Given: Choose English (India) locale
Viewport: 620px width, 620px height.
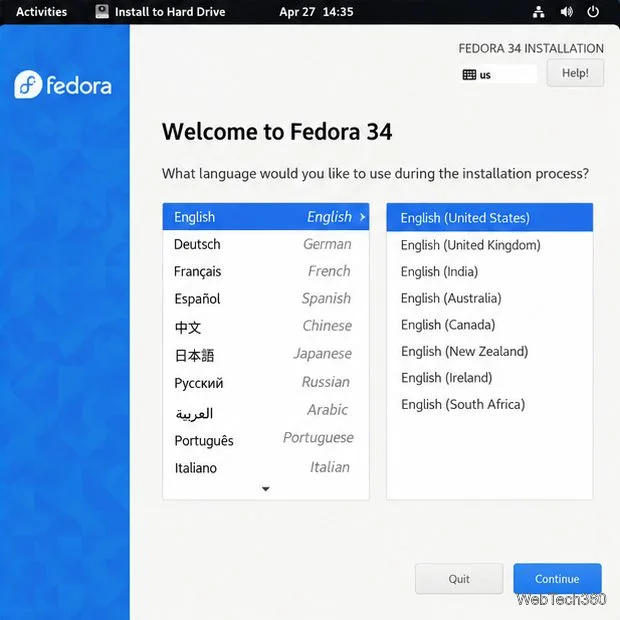Looking at the screenshot, I should click(x=490, y=272).
